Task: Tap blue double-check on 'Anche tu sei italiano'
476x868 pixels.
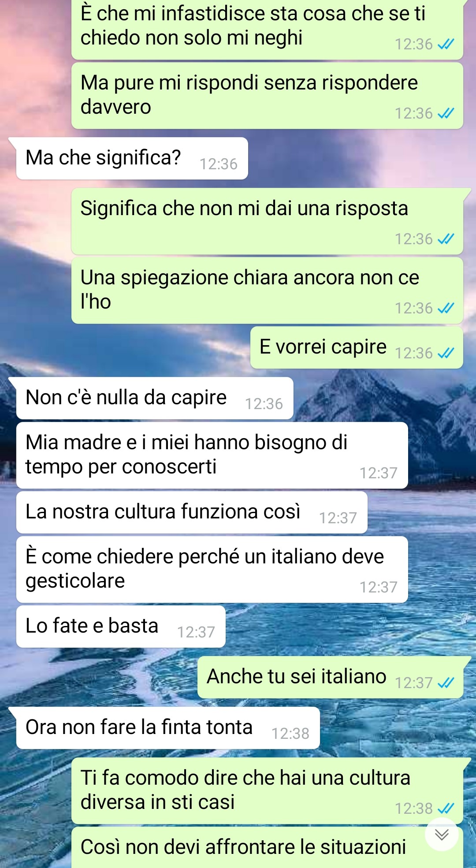Action: tap(446, 683)
